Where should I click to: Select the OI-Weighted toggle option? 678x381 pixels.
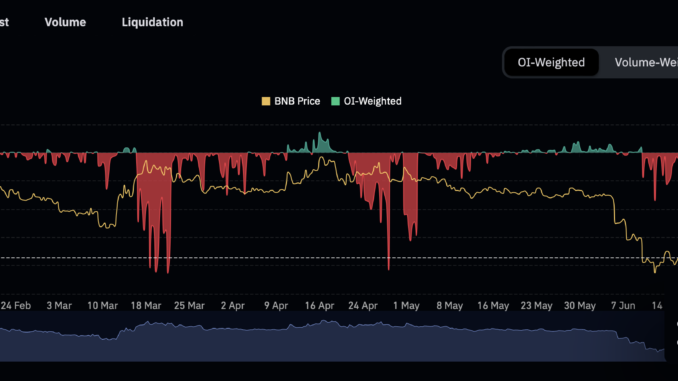pyautogui.click(x=551, y=62)
